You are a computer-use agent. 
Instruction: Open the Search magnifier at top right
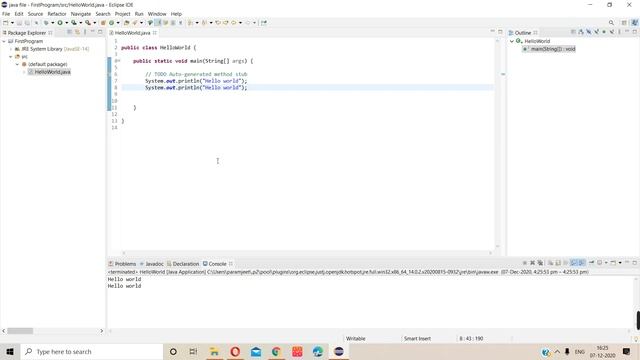coord(611,23)
